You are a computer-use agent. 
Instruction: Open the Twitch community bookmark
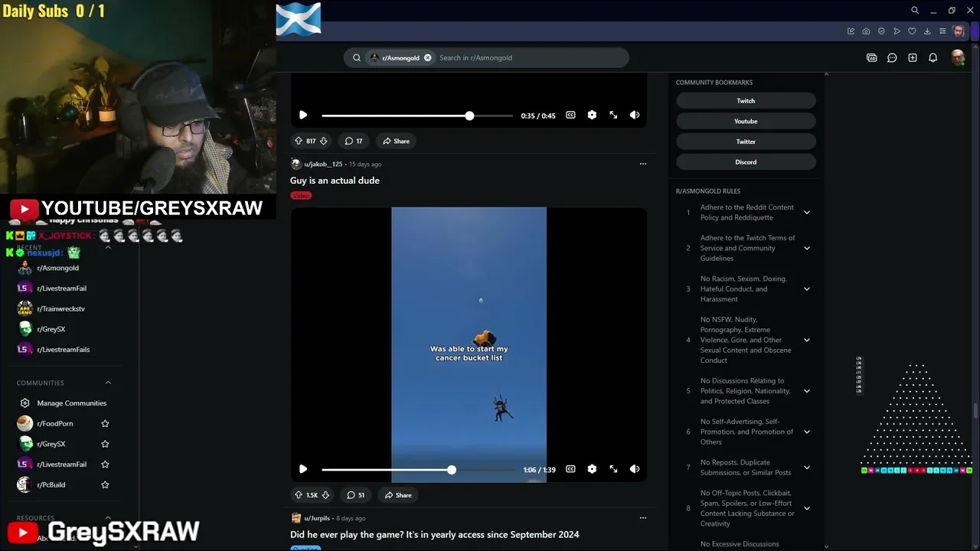[746, 101]
